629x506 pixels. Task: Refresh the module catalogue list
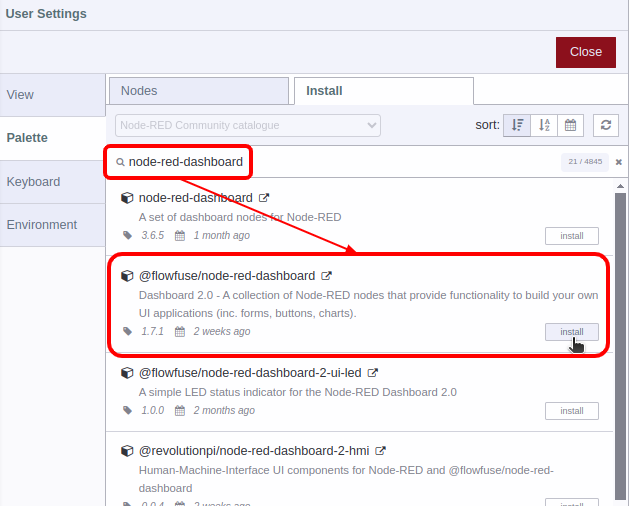click(606, 125)
